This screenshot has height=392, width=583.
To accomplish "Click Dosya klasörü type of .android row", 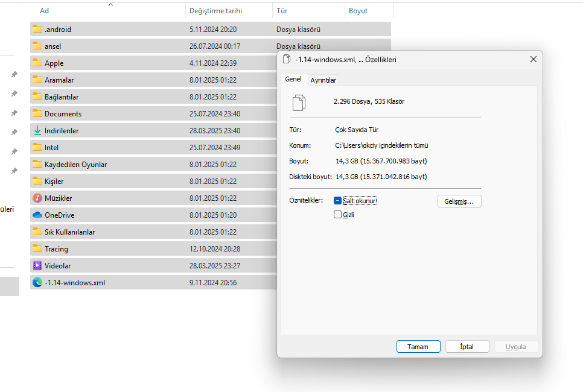I will (x=298, y=30).
